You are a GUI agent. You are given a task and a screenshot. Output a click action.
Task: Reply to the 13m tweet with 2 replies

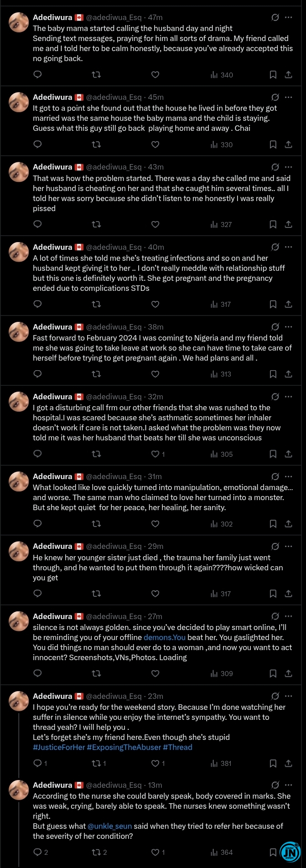coord(41,852)
